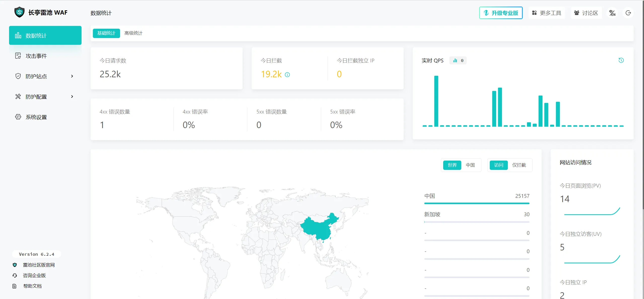Toggle map data to 仅拦截
This screenshot has width=644, height=299.
[519, 165]
